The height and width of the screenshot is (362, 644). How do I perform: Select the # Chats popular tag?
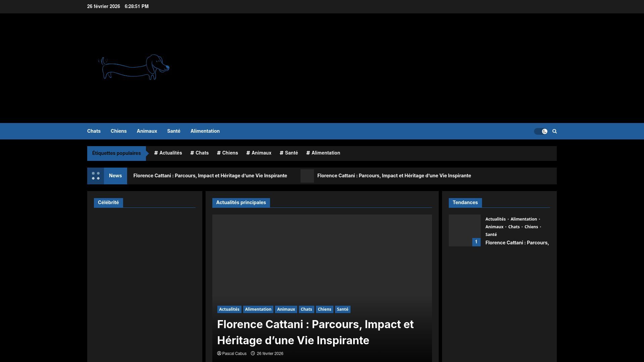click(200, 153)
